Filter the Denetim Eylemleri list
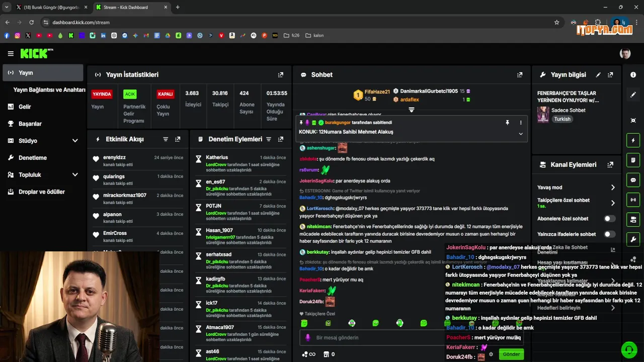Viewport: 644px width, 362px height. [269, 139]
